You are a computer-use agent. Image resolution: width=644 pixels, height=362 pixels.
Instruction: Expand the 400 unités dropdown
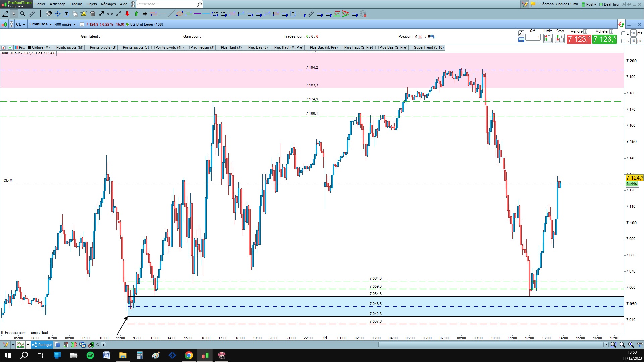click(x=65, y=24)
